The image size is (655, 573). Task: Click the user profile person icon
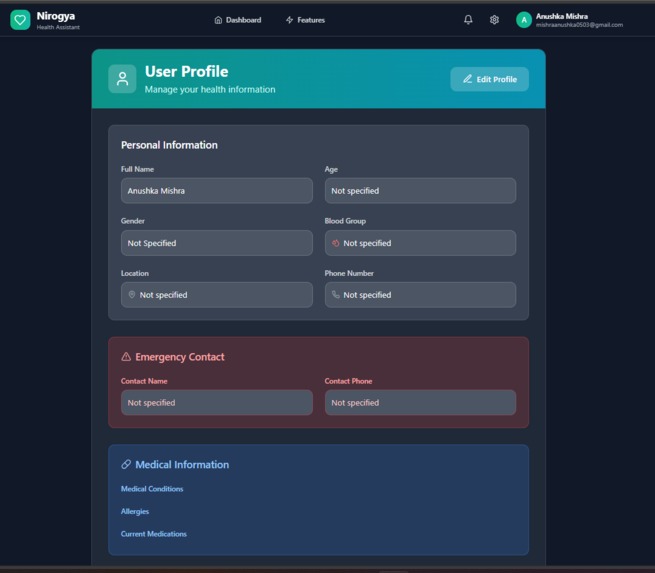coord(122,79)
